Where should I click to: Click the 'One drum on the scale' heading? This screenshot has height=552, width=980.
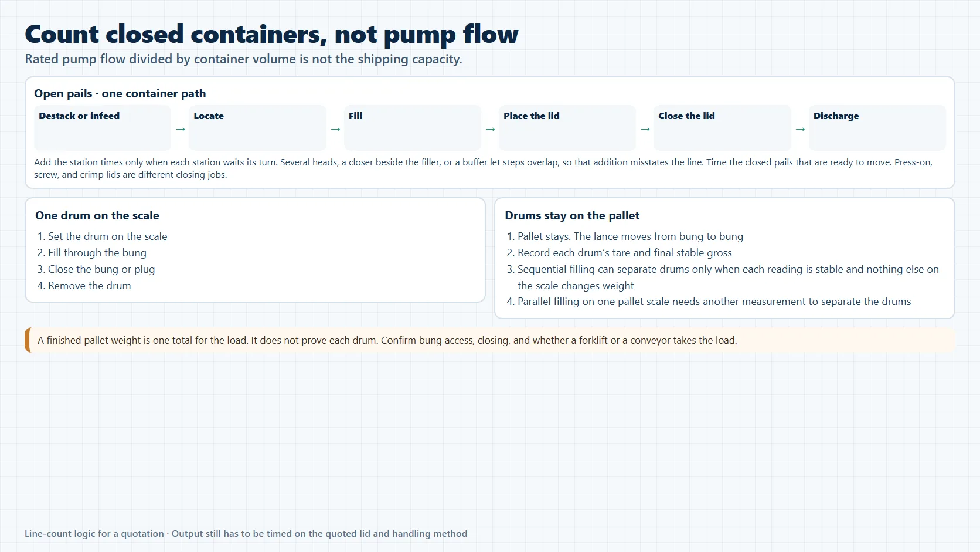[97, 215]
